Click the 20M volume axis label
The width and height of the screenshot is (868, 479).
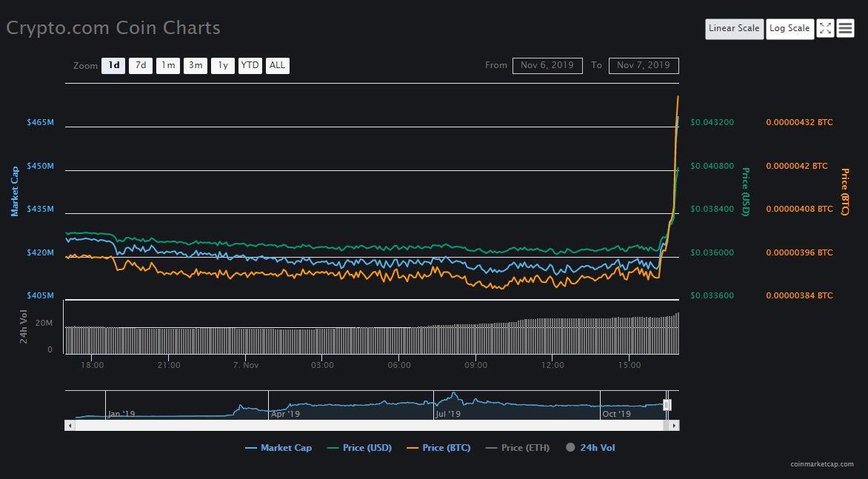point(44,323)
